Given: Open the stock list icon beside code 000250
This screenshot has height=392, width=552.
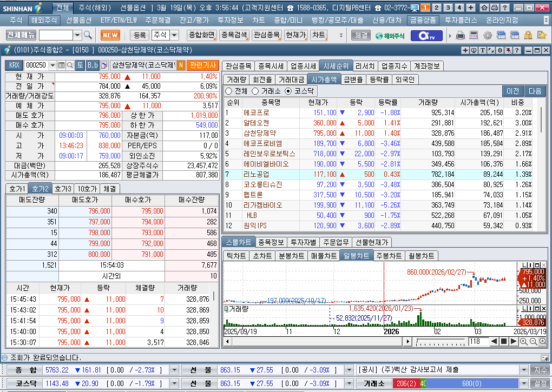Looking at the screenshot, I should point(61,65).
